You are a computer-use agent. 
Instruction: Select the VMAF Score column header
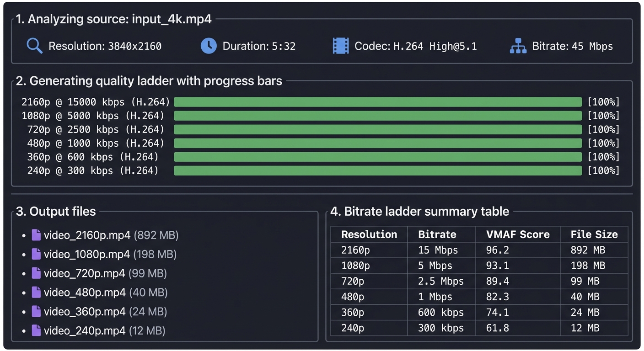[x=518, y=234]
